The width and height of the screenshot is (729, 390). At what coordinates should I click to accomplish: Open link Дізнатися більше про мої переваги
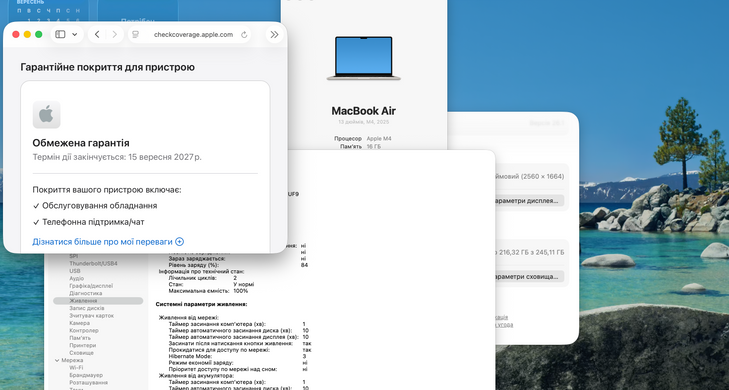[x=102, y=242]
